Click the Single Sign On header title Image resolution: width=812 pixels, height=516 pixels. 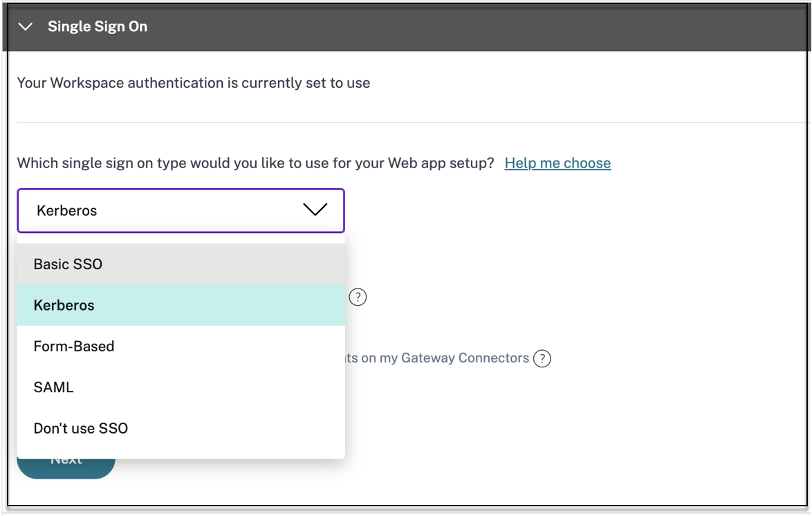point(97,27)
